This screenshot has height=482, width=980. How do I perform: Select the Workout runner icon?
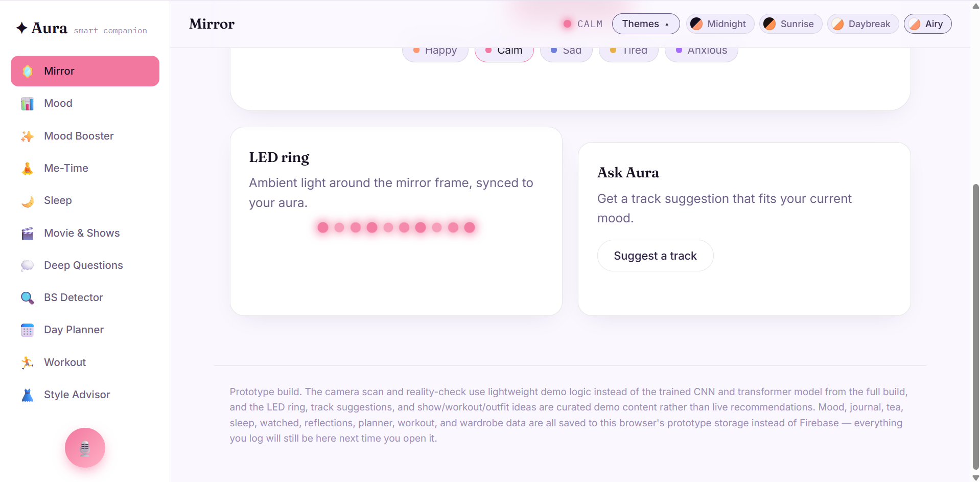pyautogui.click(x=27, y=362)
